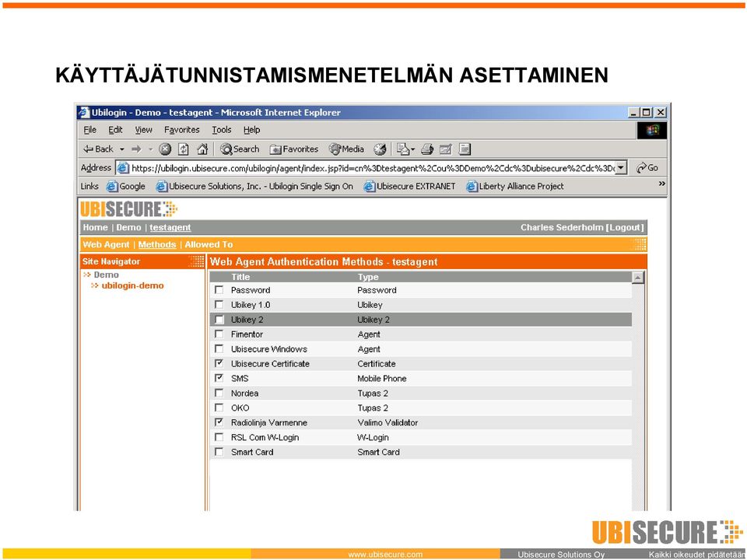Screen dimensions: 747x560
Task: Check the Fimentor checkbox
Action: [219, 334]
